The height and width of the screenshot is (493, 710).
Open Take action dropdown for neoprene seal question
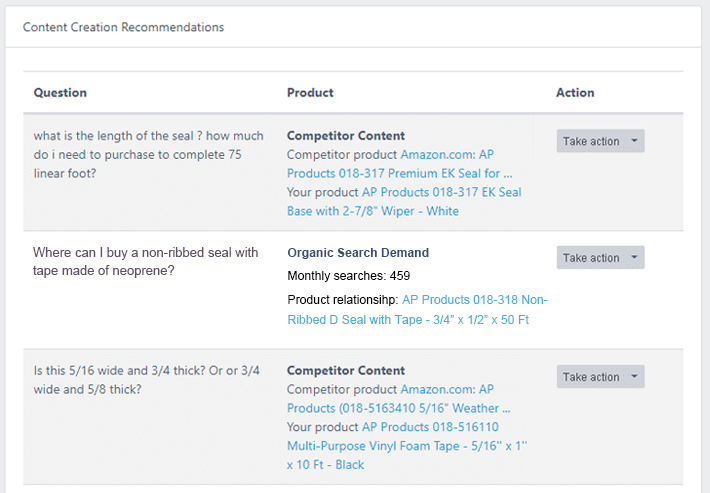point(600,258)
